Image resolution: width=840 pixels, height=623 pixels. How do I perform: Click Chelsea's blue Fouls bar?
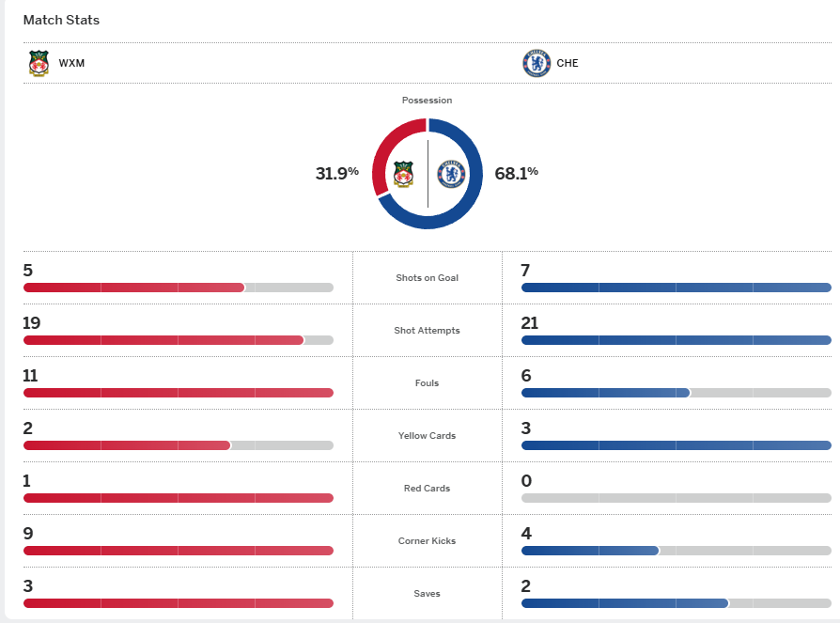tap(605, 393)
